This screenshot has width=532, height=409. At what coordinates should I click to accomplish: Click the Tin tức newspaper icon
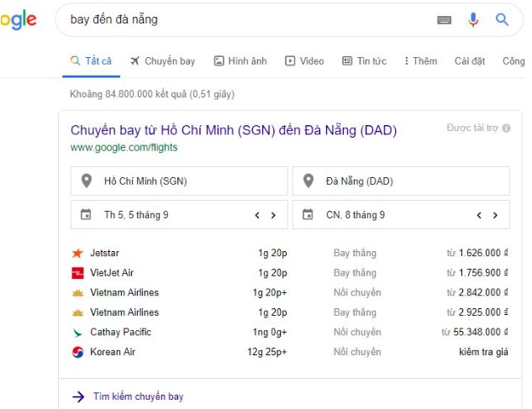[347, 61]
